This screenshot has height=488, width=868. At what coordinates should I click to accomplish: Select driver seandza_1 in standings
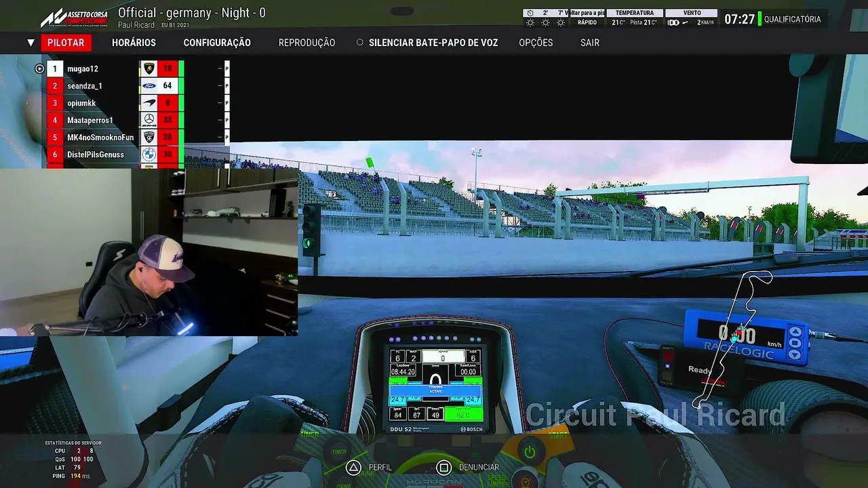85,86
